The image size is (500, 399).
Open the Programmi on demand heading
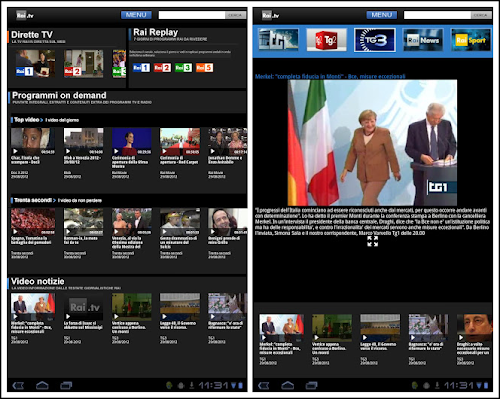(x=59, y=95)
